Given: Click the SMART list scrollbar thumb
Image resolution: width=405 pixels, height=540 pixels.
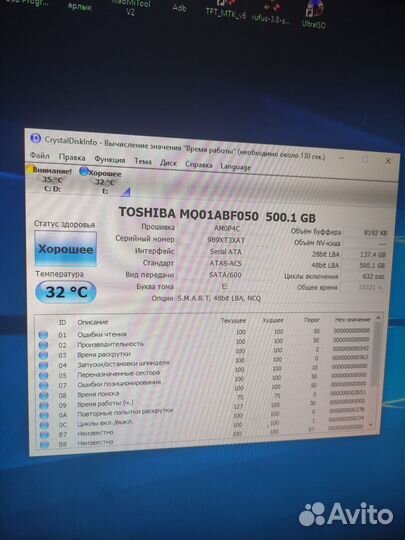Looking at the screenshot, I should tap(376, 355).
